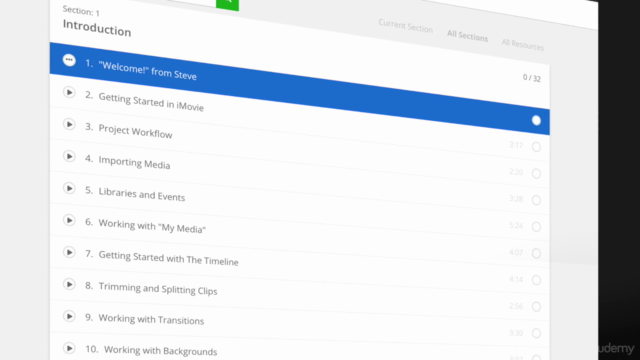
Task: Open Getting Started in iMovie title
Action: [x=151, y=102]
